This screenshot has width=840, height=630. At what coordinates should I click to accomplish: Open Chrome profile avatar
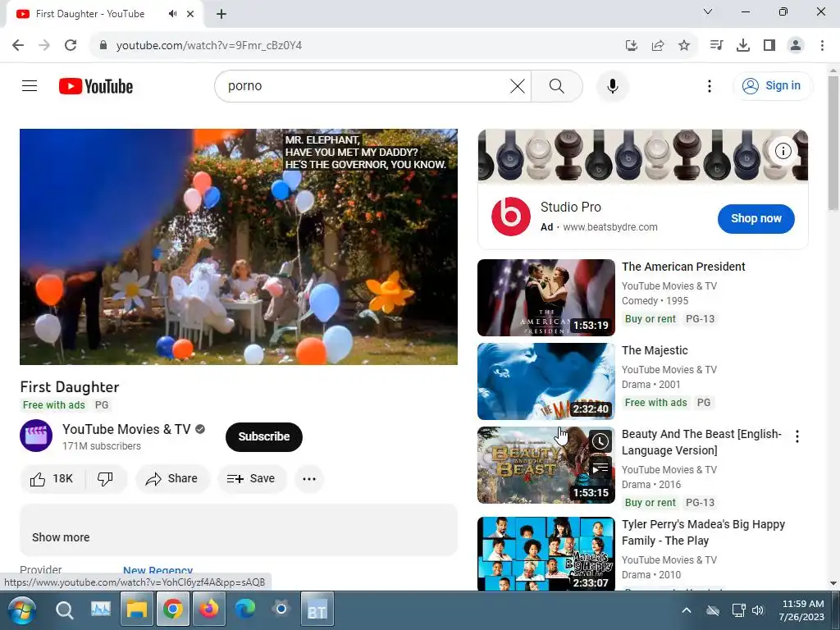(796, 45)
